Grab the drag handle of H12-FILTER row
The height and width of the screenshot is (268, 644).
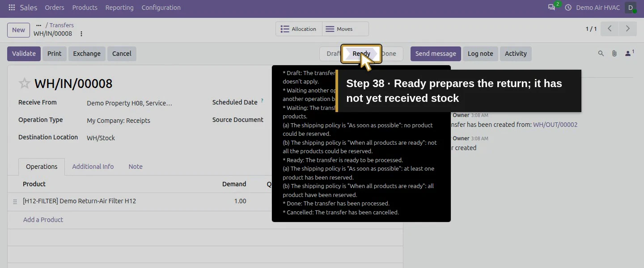click(x=15, y=201)
